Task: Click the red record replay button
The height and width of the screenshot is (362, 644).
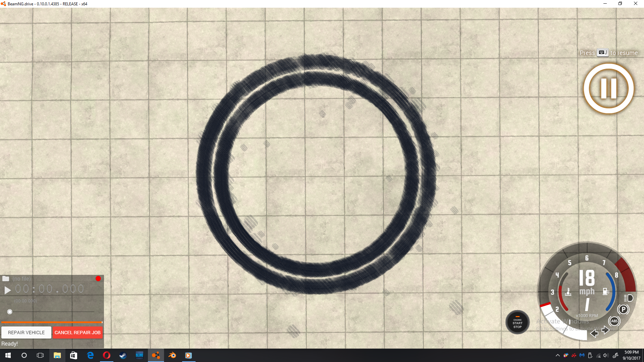Action: (x=98, y=279)
